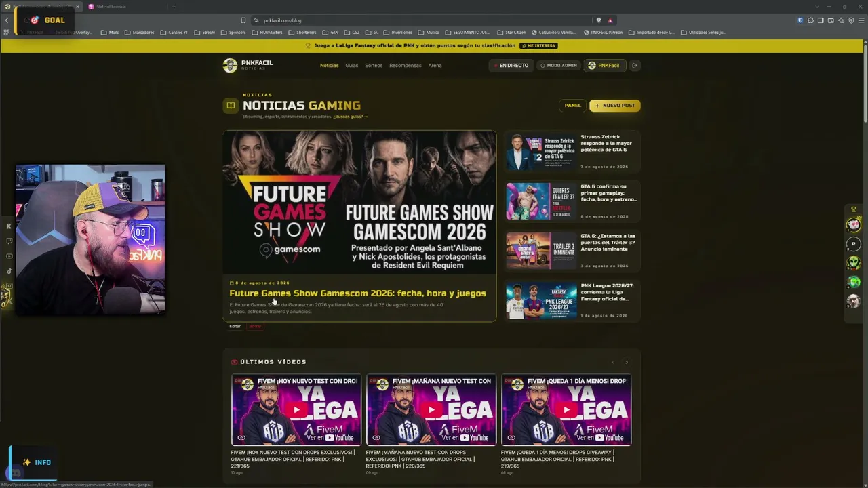Screen dimensions: 868x488
Task: Show the next videos with the right arrow
Action: [626, 362]
